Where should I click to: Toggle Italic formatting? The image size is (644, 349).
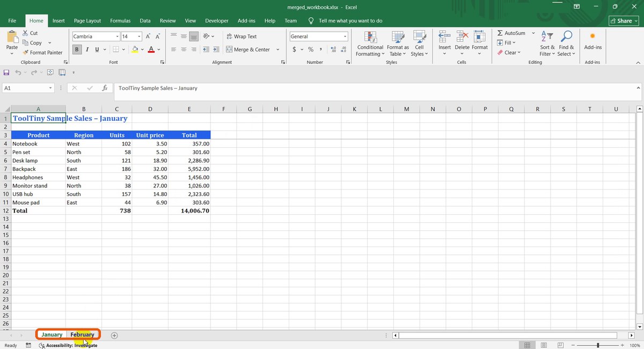pyautogui.click(x=87, y=49)
